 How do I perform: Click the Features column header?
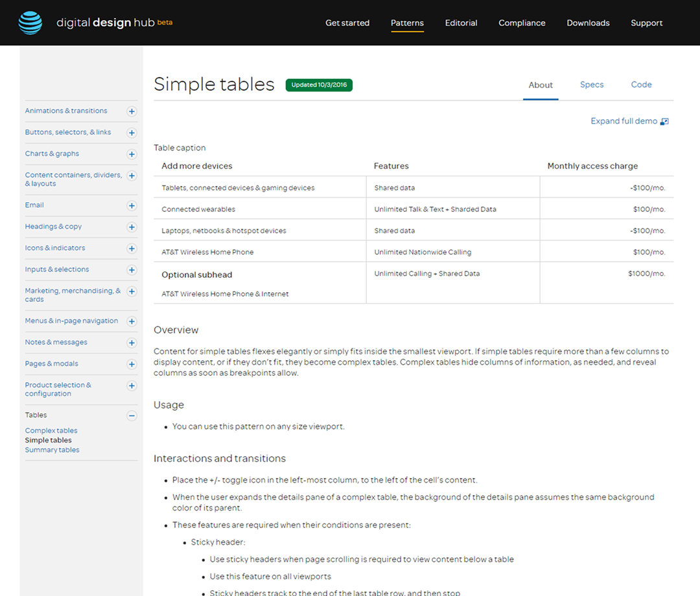pos(391,166)
